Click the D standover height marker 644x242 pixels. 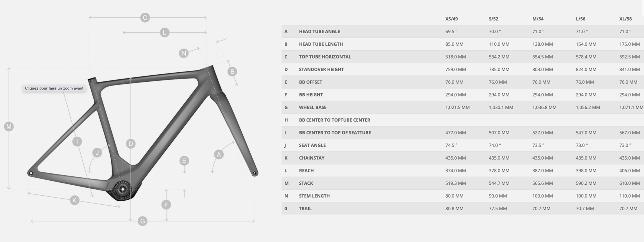coord(131,144)
